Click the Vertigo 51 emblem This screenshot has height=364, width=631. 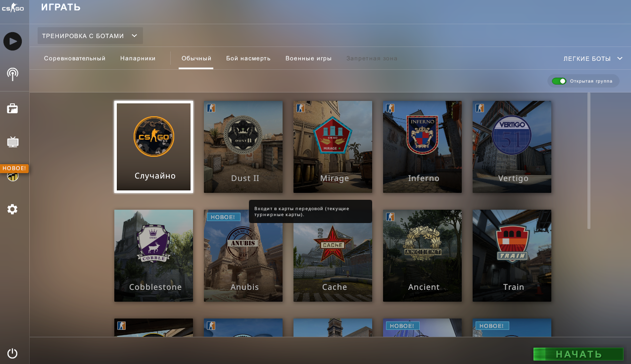[x=512, y=135]
